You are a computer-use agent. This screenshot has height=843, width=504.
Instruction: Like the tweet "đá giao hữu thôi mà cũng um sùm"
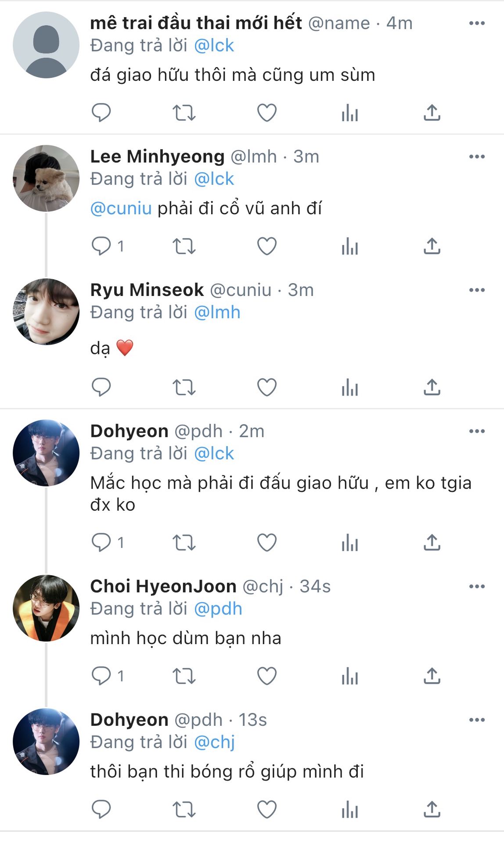click(x=266, y=113)
